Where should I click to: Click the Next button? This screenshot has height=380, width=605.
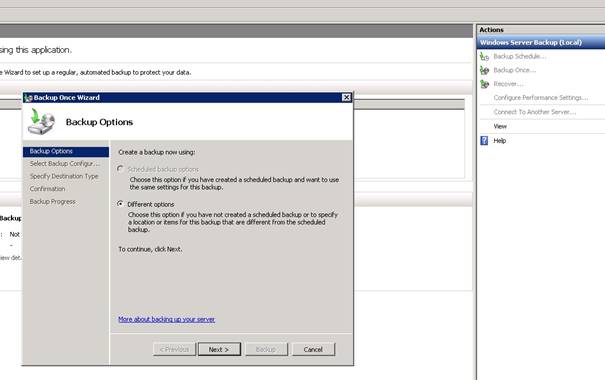(x=219, y=350)
